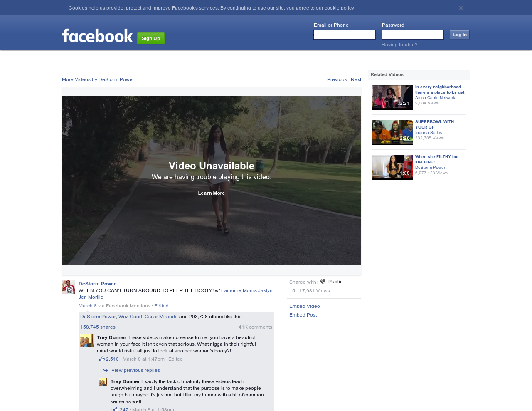Open More Videos by DeStorm Power
Screen dimensions: 532x411
(98, 79)
